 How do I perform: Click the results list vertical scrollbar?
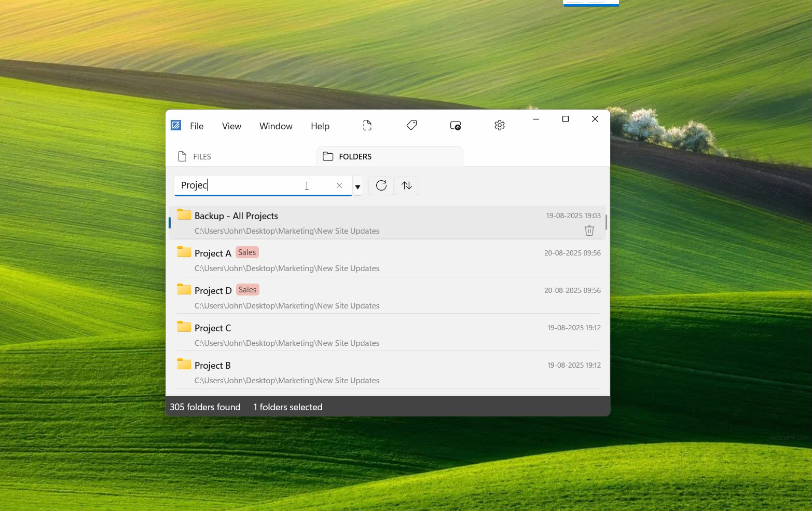pyautogui.click(x=605, y=223)
